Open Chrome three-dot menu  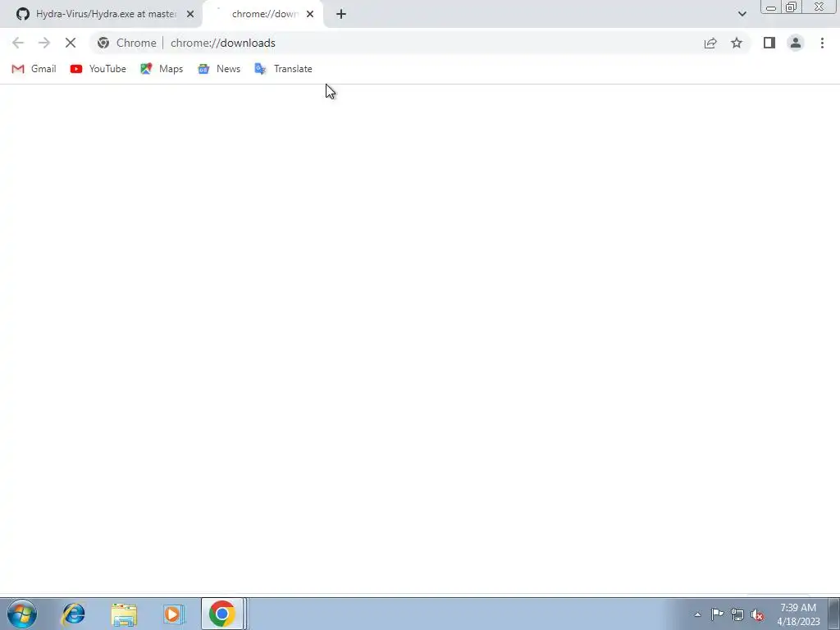822,43
